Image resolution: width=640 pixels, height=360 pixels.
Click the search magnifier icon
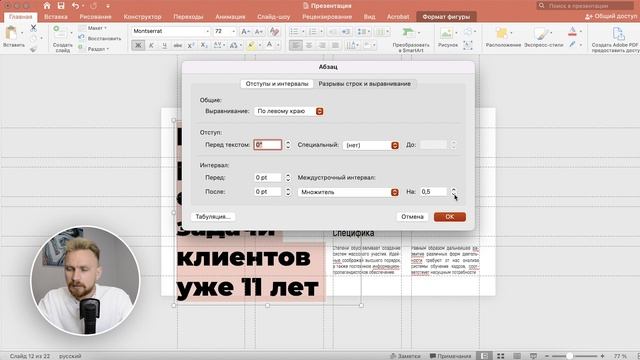(x=542, y=6)
